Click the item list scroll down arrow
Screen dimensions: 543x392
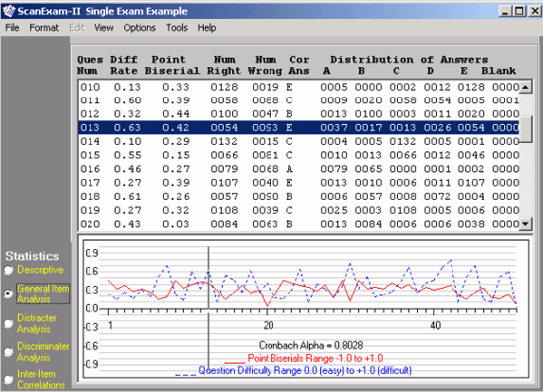point(525,224)
